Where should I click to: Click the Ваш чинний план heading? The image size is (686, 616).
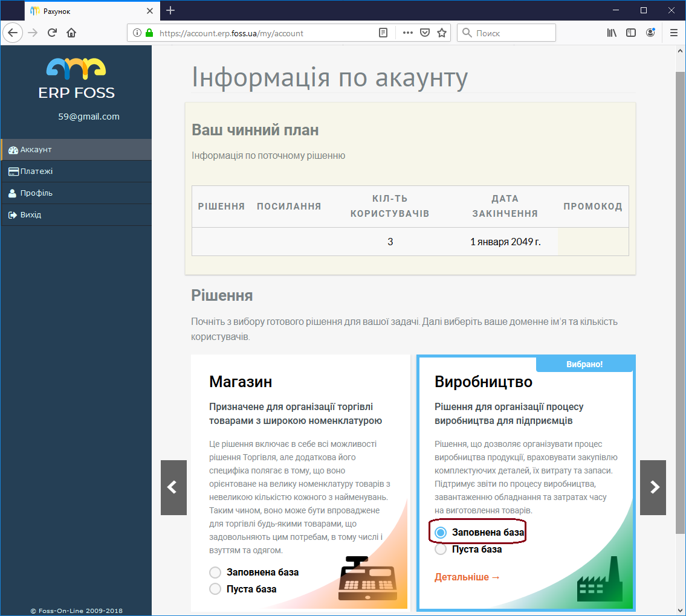click(255, 130)
